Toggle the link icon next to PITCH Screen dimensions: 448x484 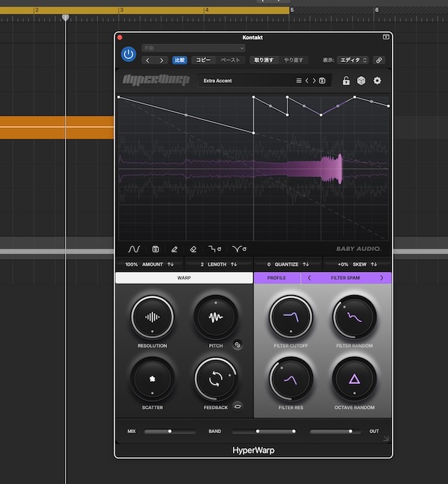coord(237,345)
